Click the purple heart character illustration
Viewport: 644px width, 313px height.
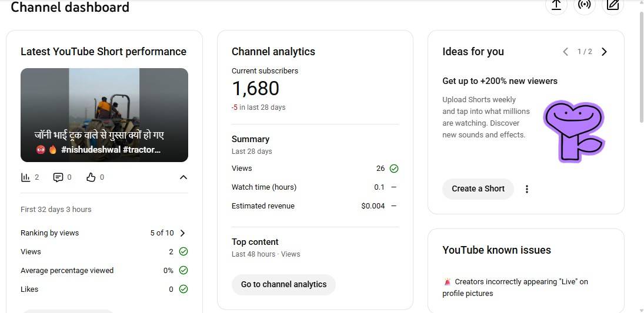tap(573, 130)
